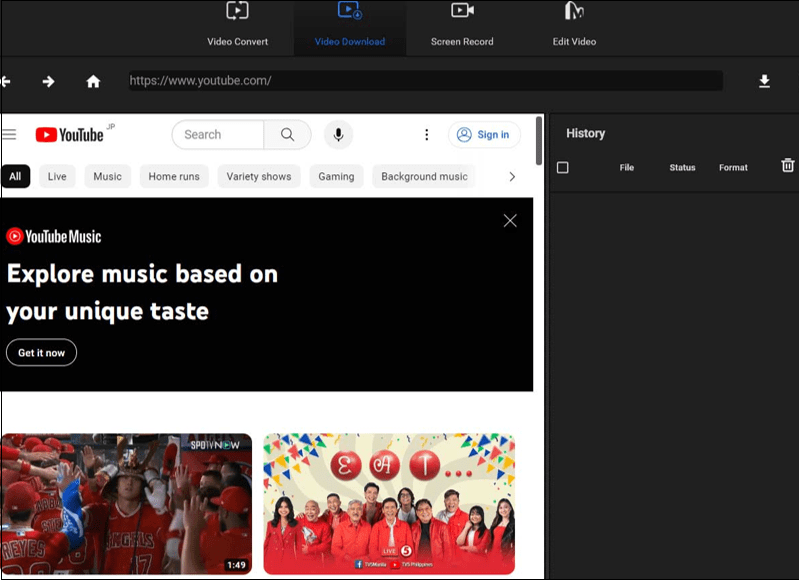Show more chips with right chevron
The width and height of the screenshot is (799, 580).
coord(512,176)
